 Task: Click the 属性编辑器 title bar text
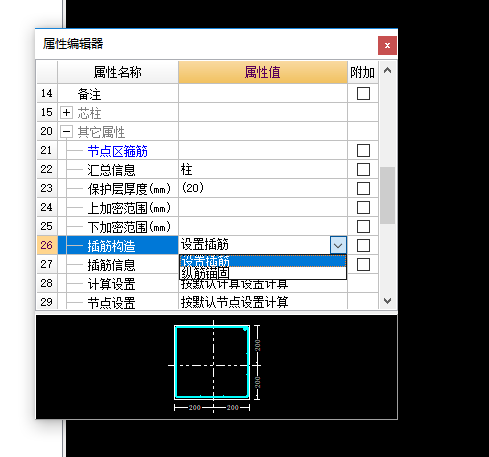click(73, 44)
